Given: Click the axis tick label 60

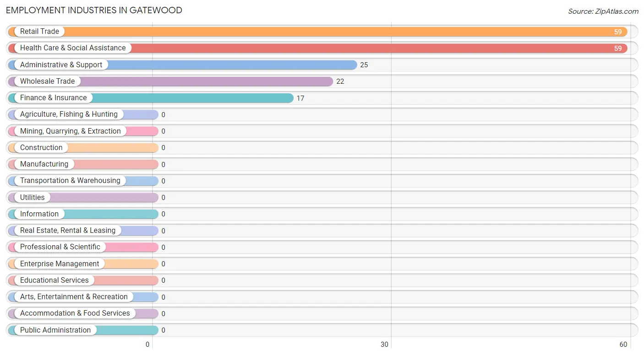Looking at the screenshot, I should [623, 344].
